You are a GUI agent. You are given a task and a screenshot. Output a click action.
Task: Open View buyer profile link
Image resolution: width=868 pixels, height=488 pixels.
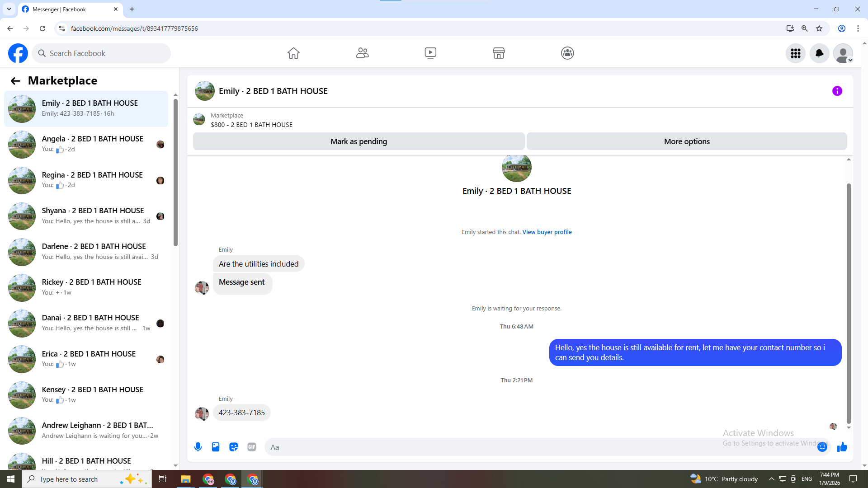[547, 232]
